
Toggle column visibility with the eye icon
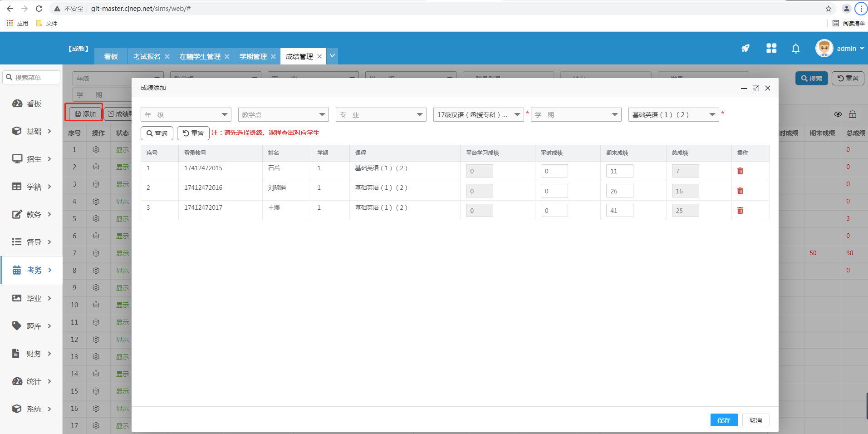click(x=838, y=114)
